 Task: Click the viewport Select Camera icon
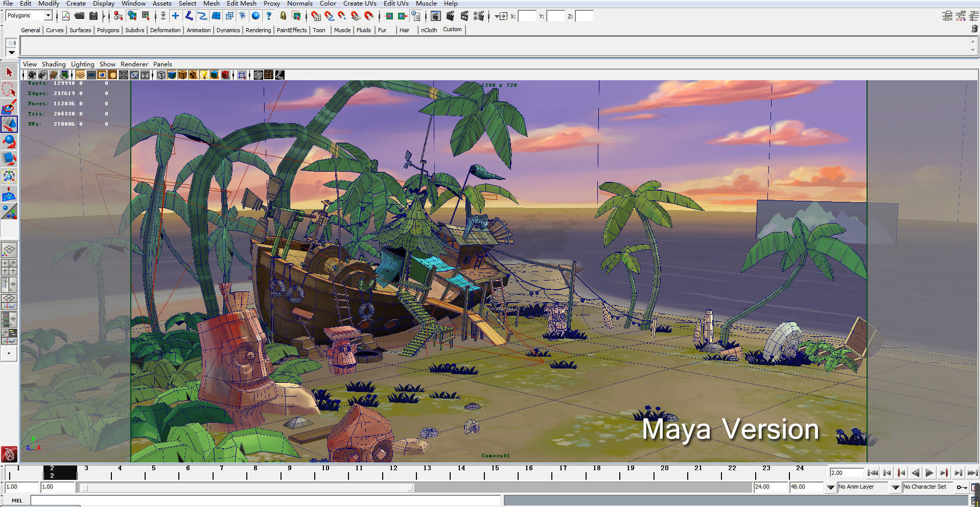(32, 75)
